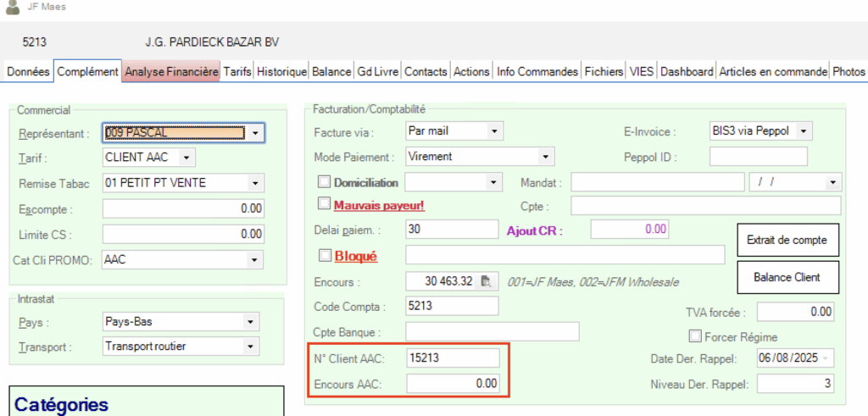Select the VIES tab

coord(641,72)
